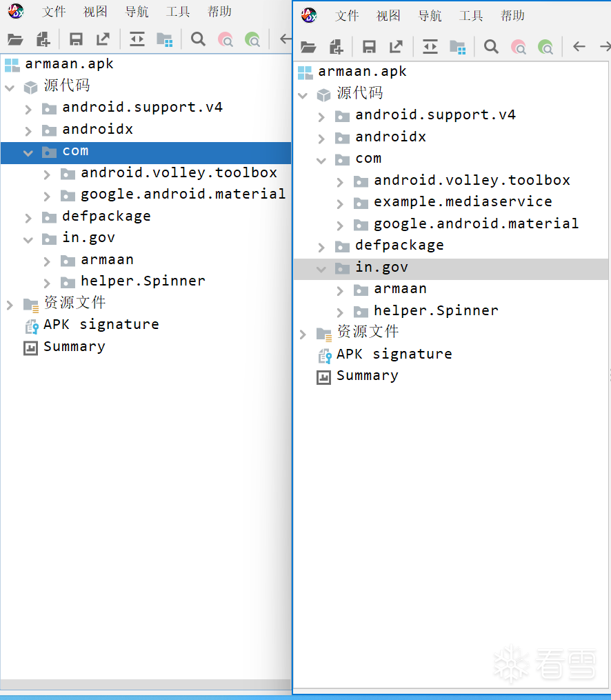Collapse the selected com package in left tree
Image resolution: width=611 pixels, height=700 pixels.
(x=28, y=152)
